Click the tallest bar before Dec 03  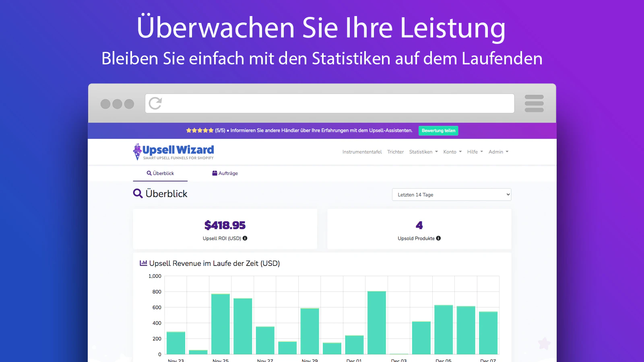[x=377, y=323]
